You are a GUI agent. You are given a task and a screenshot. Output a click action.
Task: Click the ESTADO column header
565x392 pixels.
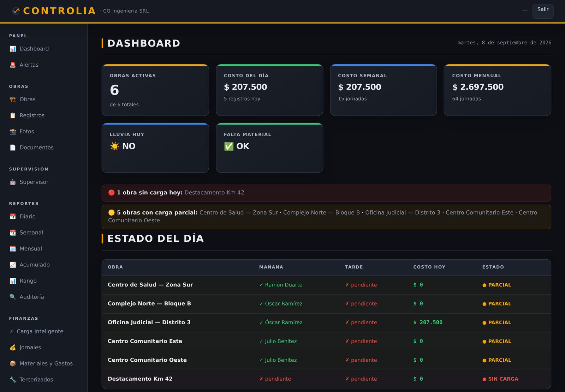pyautogui.click(x=493, y=267)
